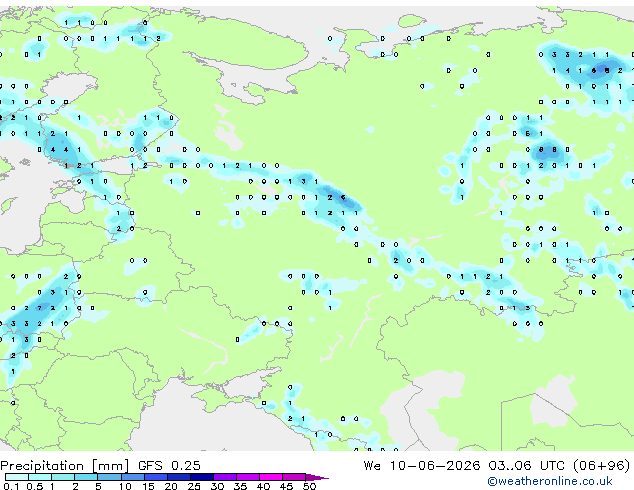Pick the 35–40 mm legend swatch
634x490 pixels.
coord(248,477)
